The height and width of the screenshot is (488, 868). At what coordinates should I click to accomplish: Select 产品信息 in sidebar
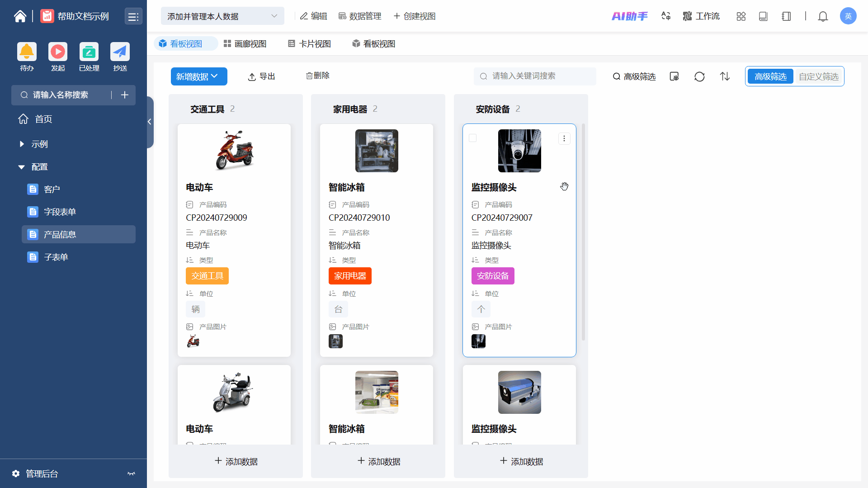pyautogui.click(x=79, y=234)
